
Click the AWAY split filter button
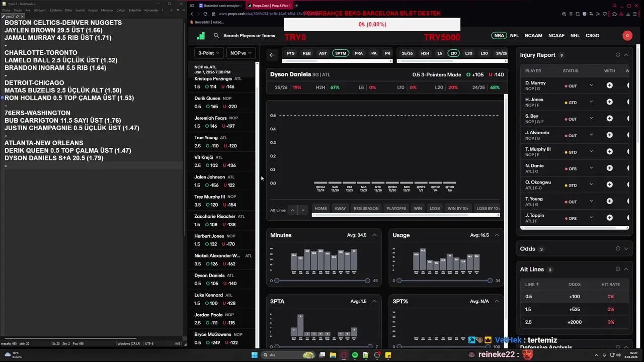coord(340,208)
